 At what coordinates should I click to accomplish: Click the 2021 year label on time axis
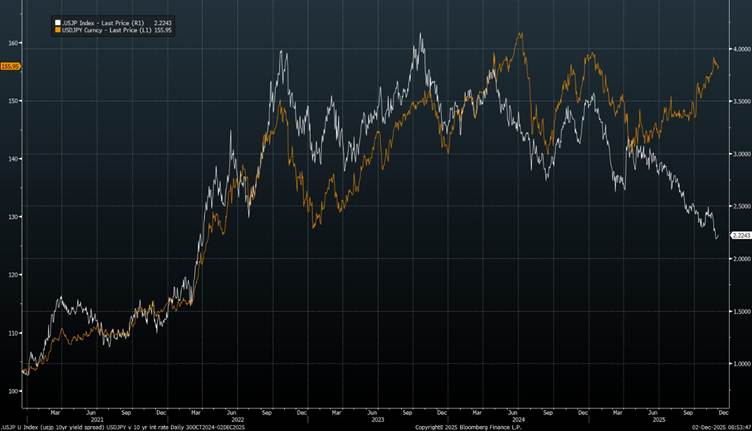(x=91, y=418)
